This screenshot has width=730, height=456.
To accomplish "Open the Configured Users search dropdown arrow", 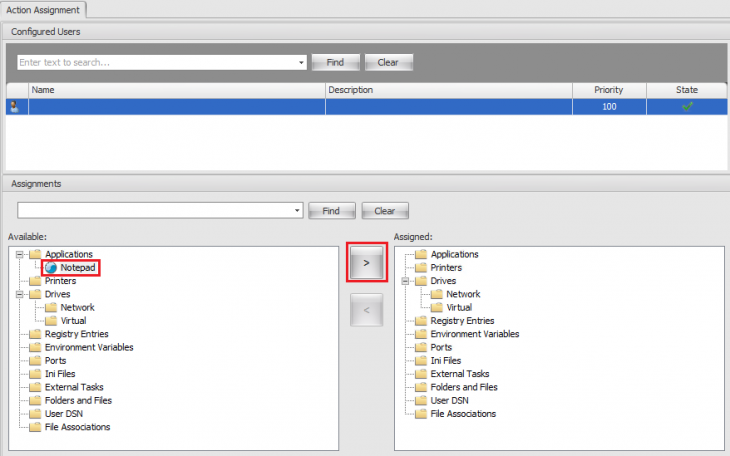I will [301, 62].
